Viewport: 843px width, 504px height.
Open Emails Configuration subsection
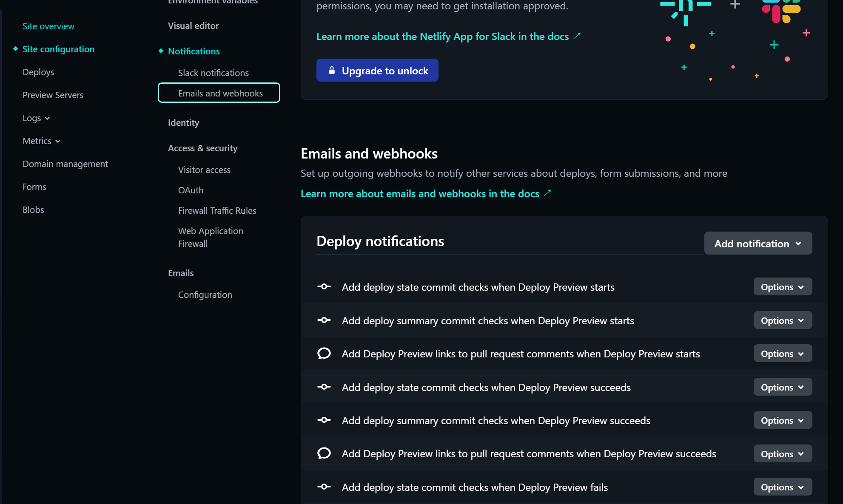coord(205,295)
